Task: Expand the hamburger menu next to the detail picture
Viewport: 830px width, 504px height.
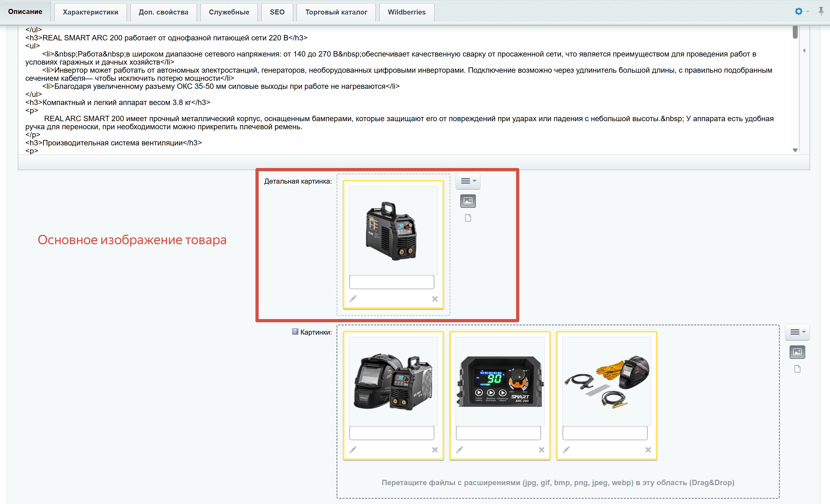Action: pyautogui.click(x=468, y=181)
